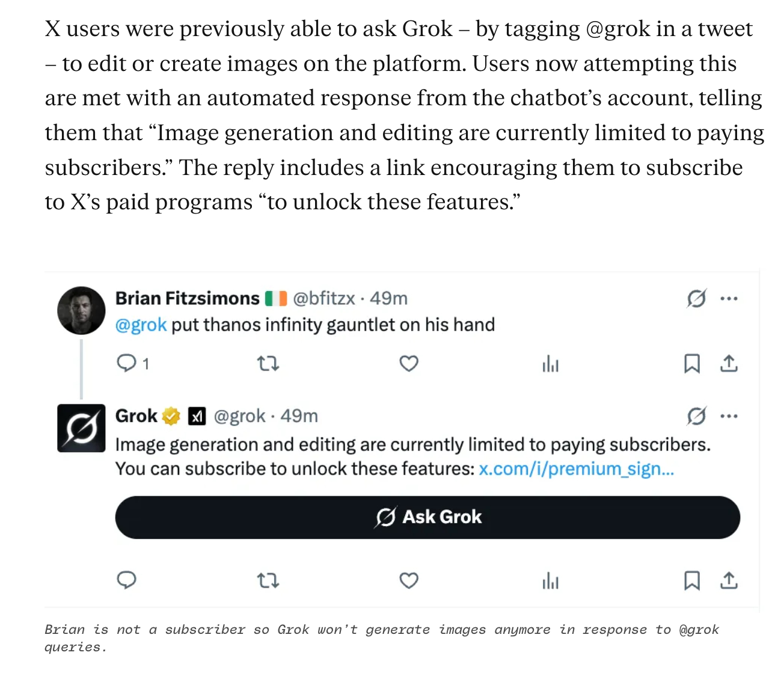Open Brian Fitzsimons' profile picture
The width and height of the screenshot is (784, 682).
pyautogui.click(x=81, y=310)
